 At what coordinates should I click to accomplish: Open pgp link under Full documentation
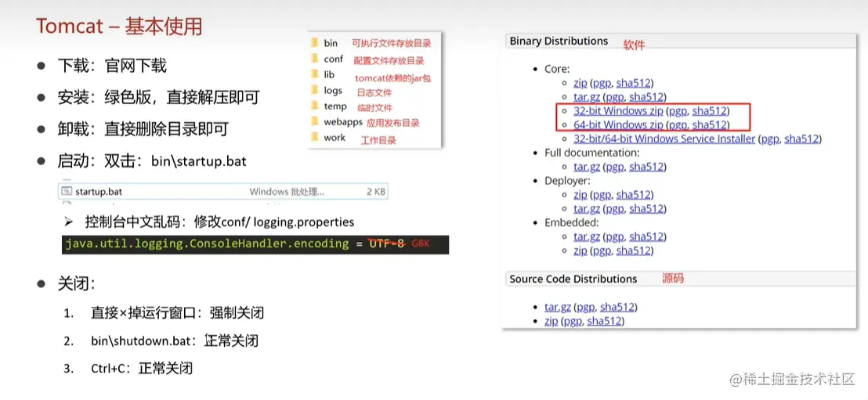click(614, 167)
